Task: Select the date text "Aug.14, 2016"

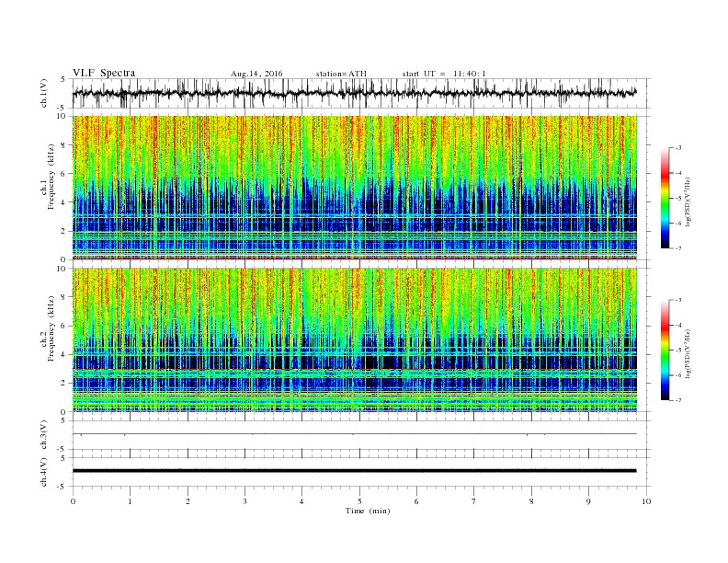Action: click(256, 74)
